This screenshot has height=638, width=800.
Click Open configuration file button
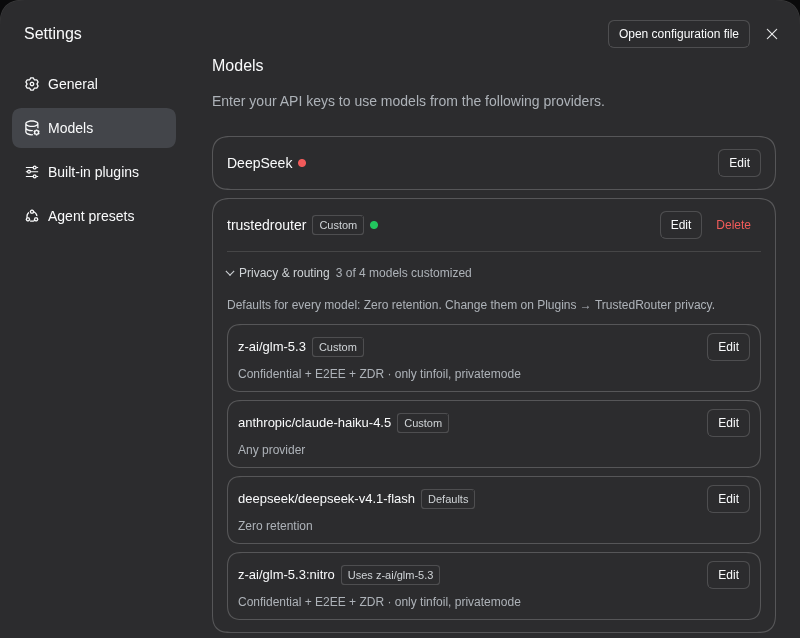(679, 34)
